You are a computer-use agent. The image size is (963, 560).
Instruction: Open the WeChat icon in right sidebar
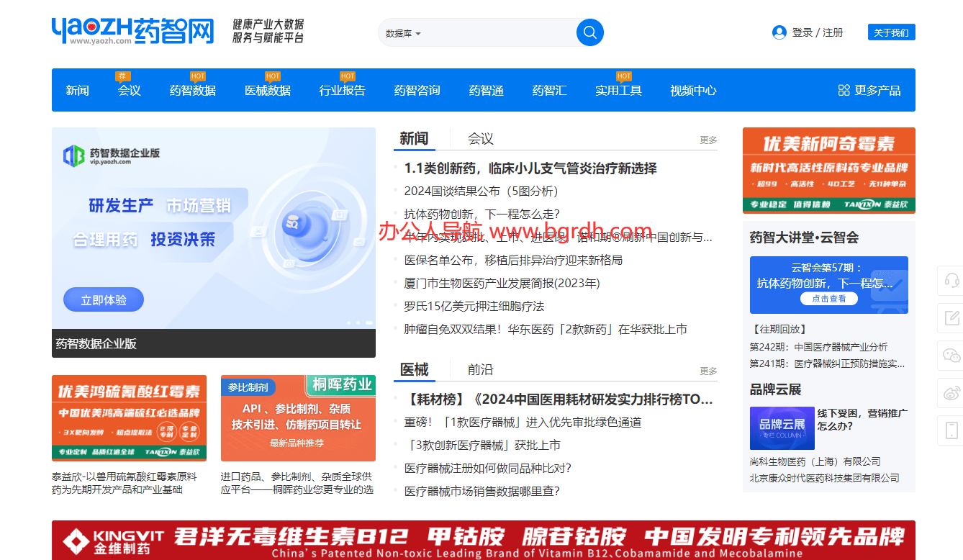pos(951,355)
